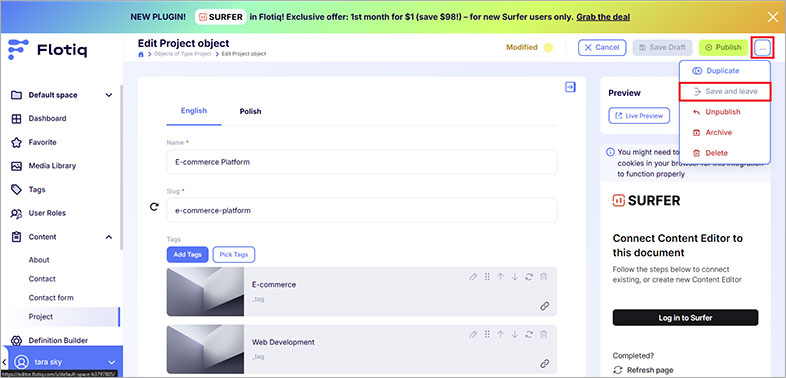Click the Refresh page link
The image size is (786, 378).
(643, 370)
